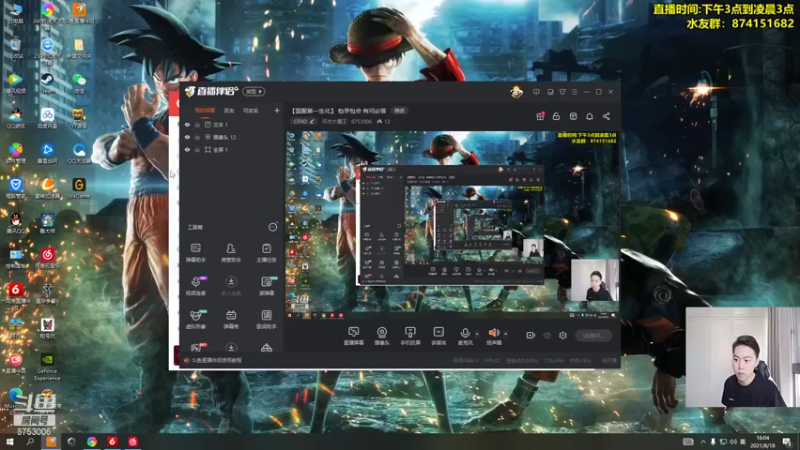The image size is (800, 450).
Task: Open the WeGame desktop shortcut
Action: click(x=79, y=187)
